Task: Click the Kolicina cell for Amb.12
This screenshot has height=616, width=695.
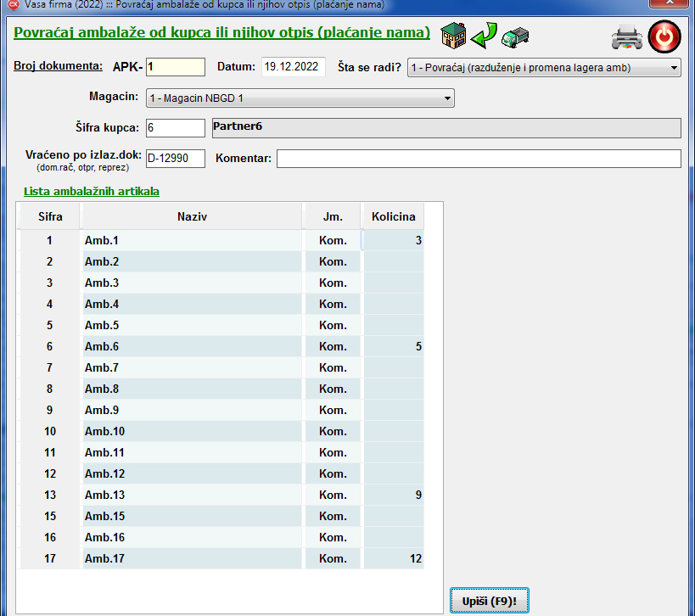Action: [x=393, y=474]
